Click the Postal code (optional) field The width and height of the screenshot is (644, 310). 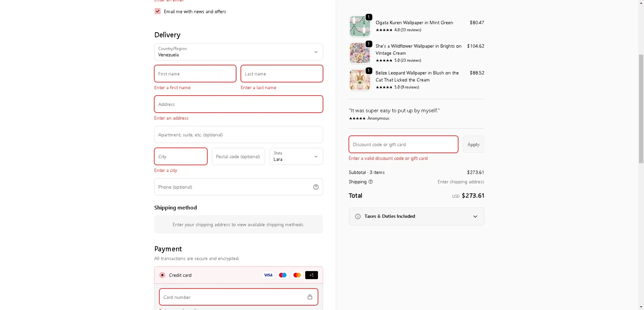238,157
